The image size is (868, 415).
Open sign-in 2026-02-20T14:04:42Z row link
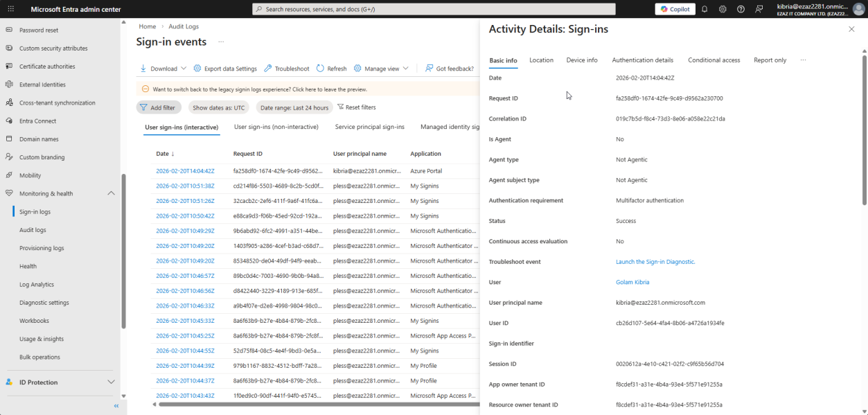click(185, 170)
